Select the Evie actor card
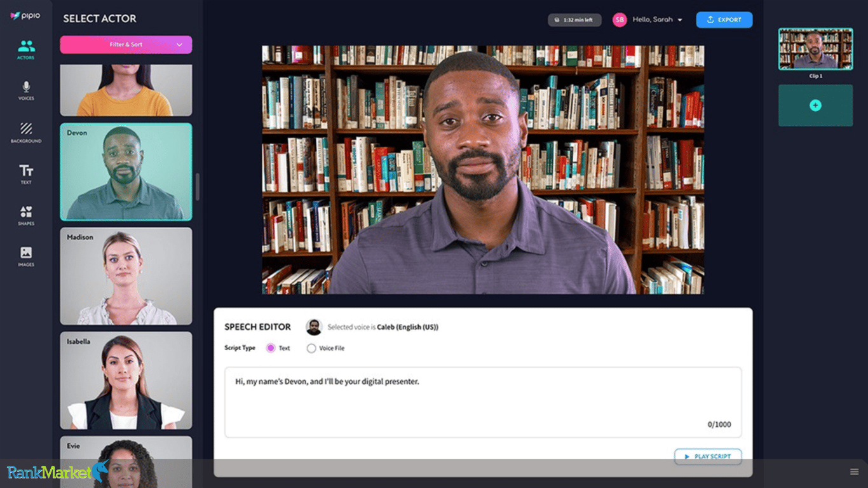Screen dimensions: 868x488 click(x=126, y=462)
